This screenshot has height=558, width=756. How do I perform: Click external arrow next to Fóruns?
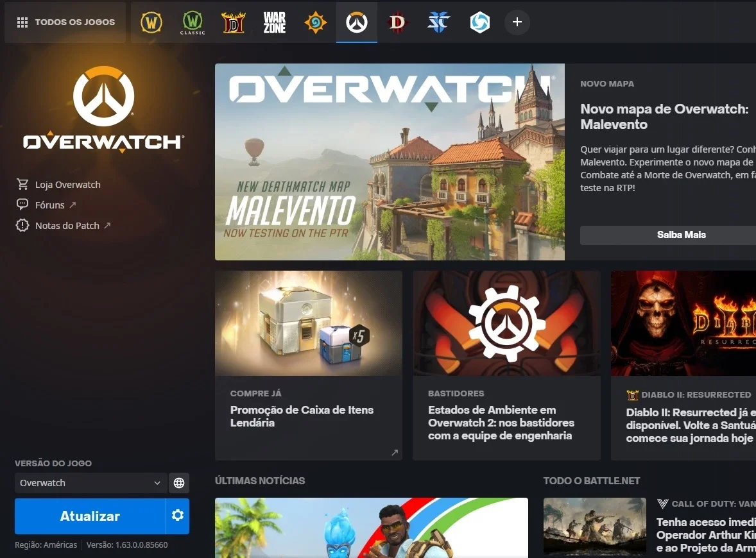(x=73, y=205)
